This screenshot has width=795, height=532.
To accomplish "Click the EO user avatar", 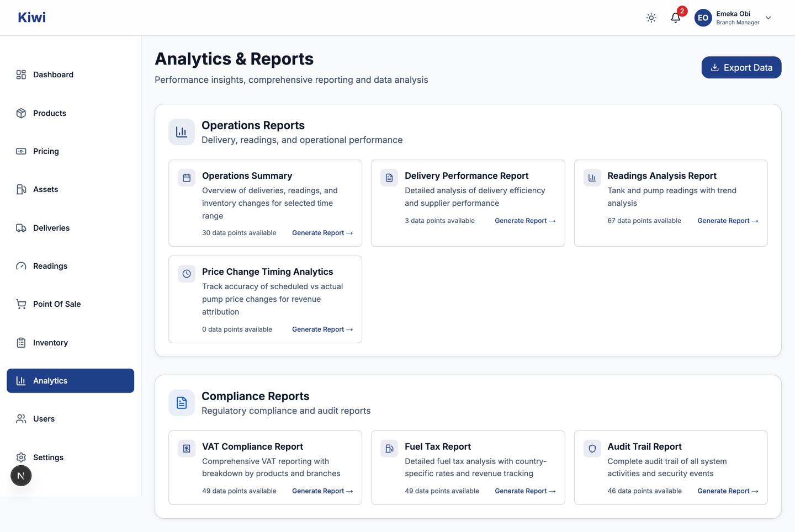I will point(703,18).
